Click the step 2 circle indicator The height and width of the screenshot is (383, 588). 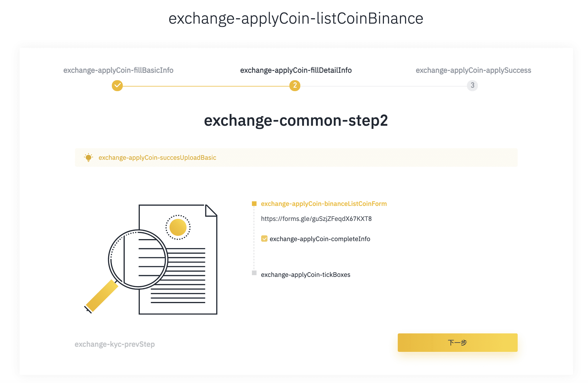click(x=295, y=86)
